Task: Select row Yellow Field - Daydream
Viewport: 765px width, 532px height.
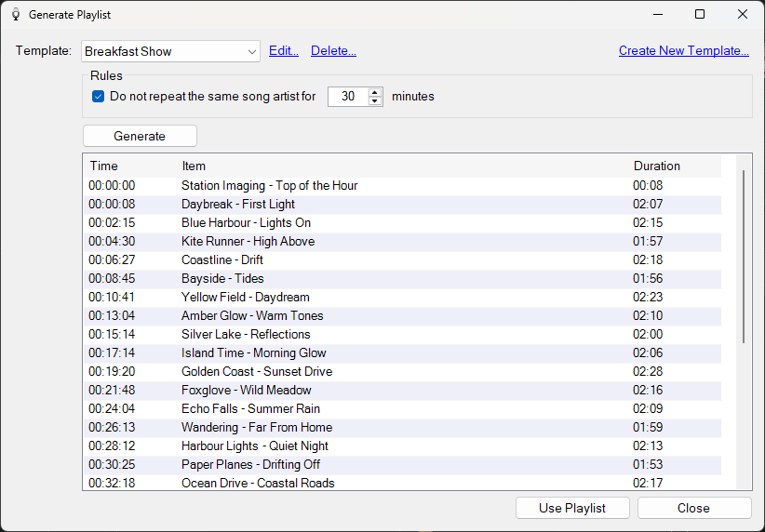Action: 402,297
